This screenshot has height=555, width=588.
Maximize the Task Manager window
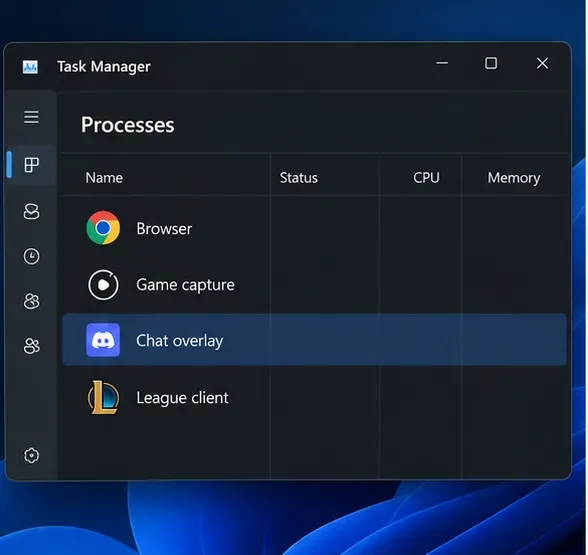[491, 63]
